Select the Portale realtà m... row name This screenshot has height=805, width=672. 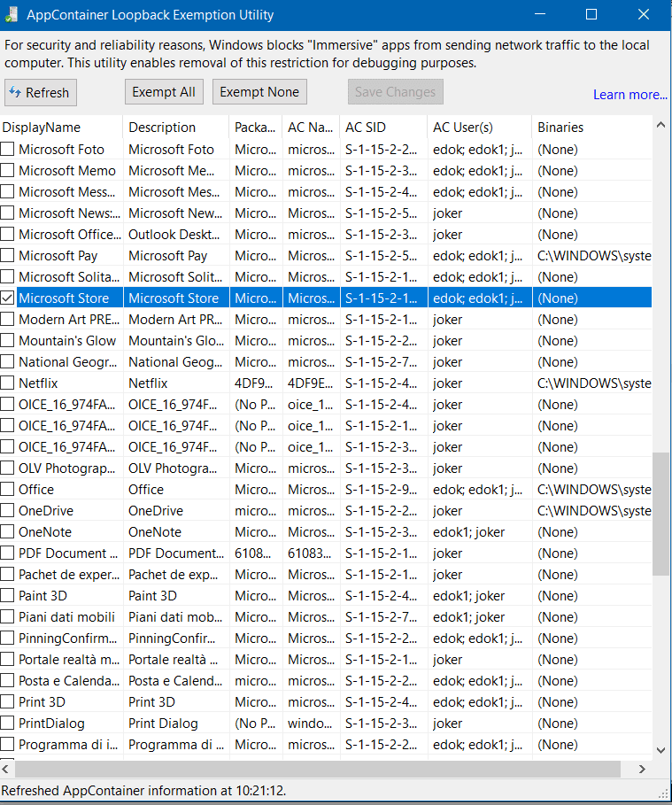69,659
